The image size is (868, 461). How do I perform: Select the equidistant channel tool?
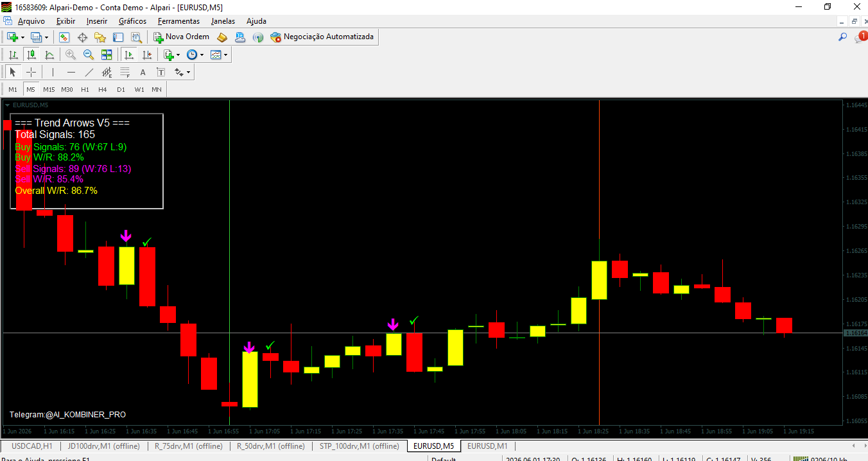coord(107,72)
